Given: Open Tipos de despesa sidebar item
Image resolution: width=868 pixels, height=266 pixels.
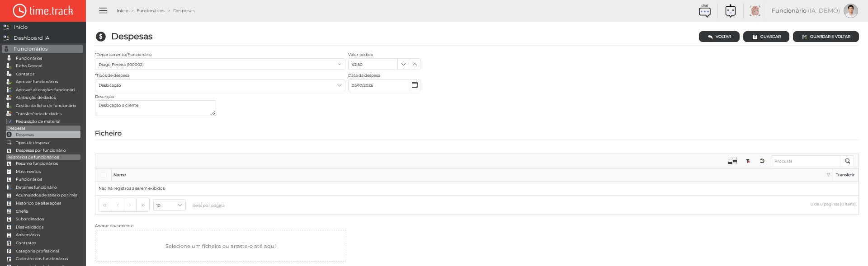Looking at the screenshot, I should tap(32, 143).
